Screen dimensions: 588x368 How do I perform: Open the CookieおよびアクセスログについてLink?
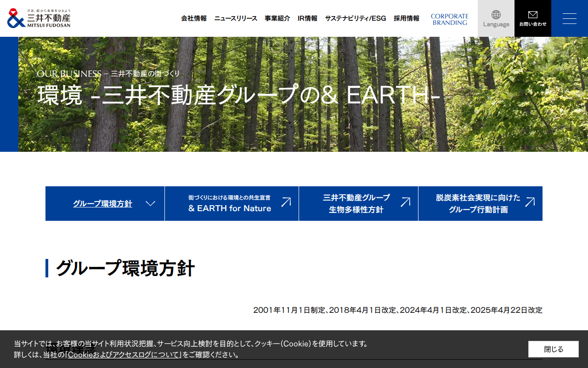coord(123,355)
